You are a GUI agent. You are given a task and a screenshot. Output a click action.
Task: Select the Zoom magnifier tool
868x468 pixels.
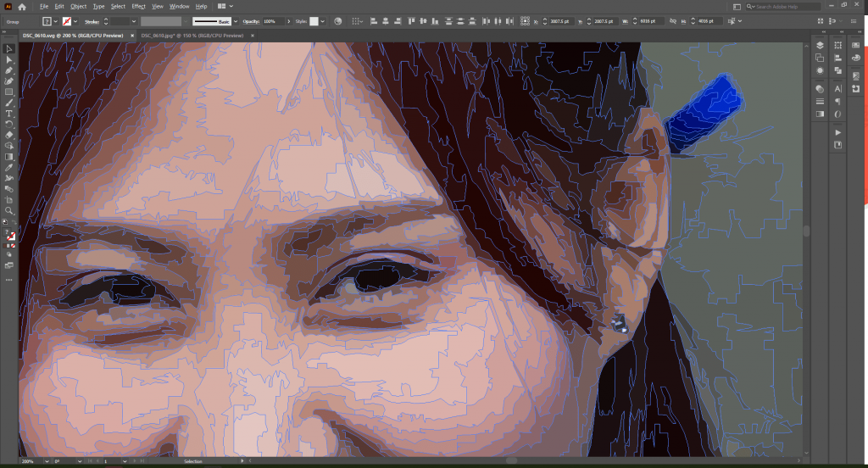[x=8, y=210]
